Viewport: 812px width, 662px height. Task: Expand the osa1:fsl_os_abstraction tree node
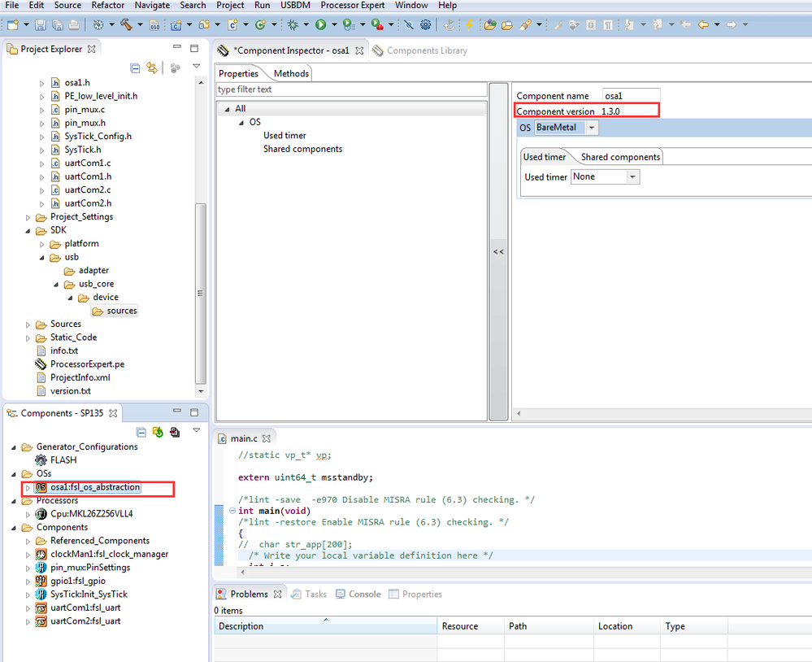coord(28,488)
